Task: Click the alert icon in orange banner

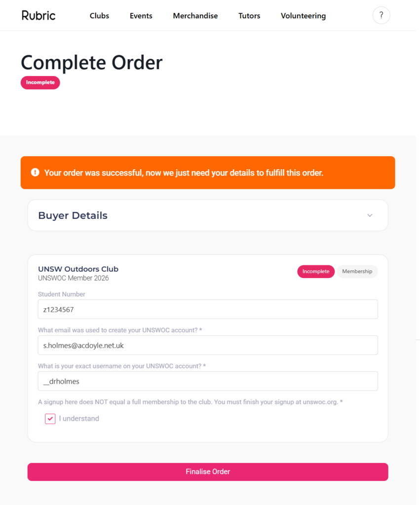Action: (x=35, y=172)
